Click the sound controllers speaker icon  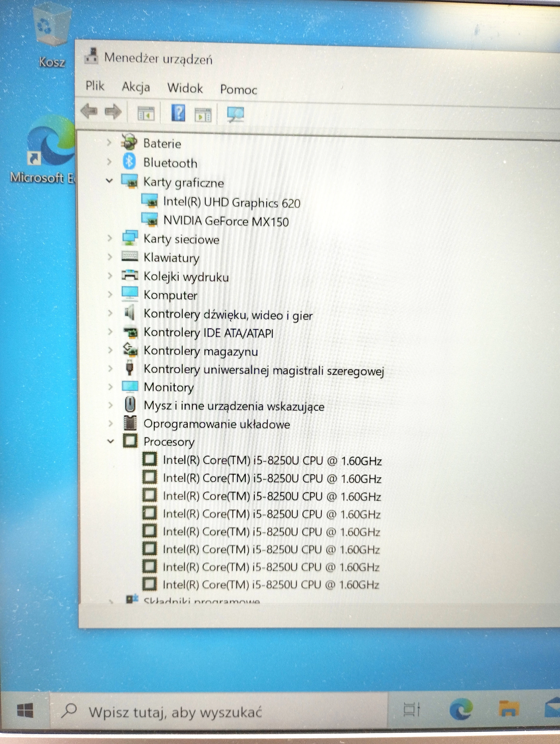130,313
